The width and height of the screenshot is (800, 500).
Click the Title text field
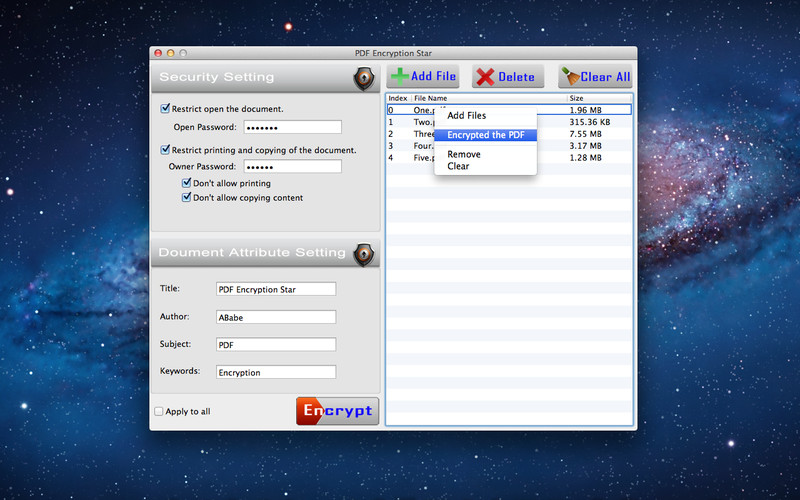[x=275, y=289]
